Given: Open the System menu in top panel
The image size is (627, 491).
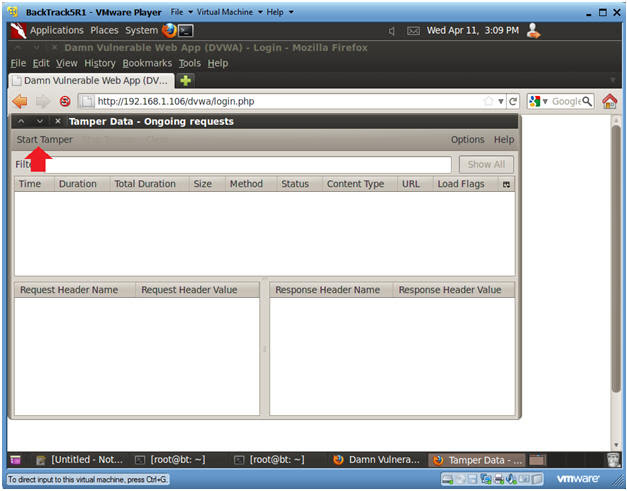Looking at the screenshot, I should tap(142, 30).
